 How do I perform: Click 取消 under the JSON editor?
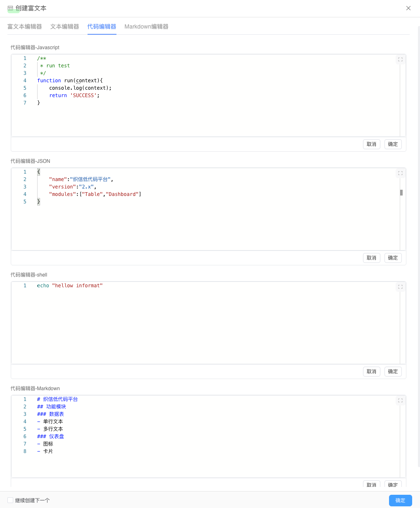371,258
